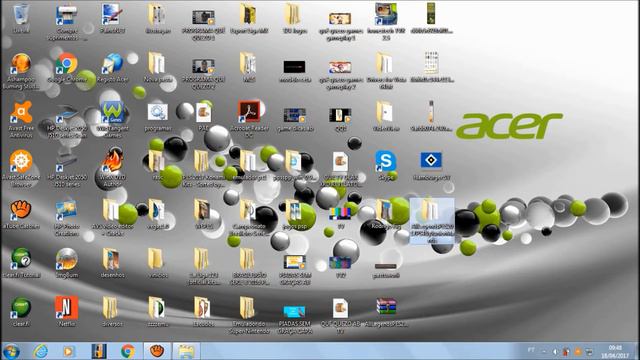Click the taskbar clock showing 09:48
640x360 pixels.
pyautogui.click(x=615, y=351)
